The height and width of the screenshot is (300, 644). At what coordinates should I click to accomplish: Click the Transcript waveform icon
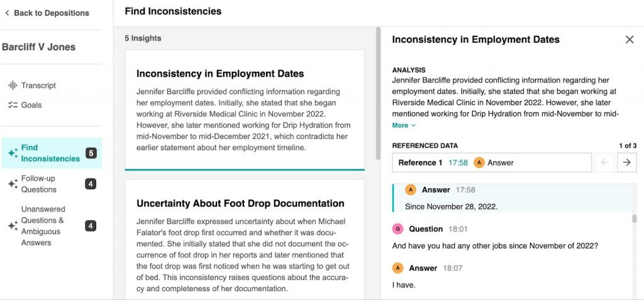(12, 86)
